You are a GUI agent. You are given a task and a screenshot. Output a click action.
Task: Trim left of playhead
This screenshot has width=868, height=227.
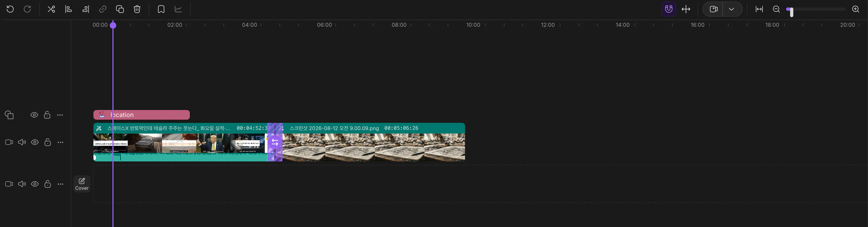click(x=68, y=9)
